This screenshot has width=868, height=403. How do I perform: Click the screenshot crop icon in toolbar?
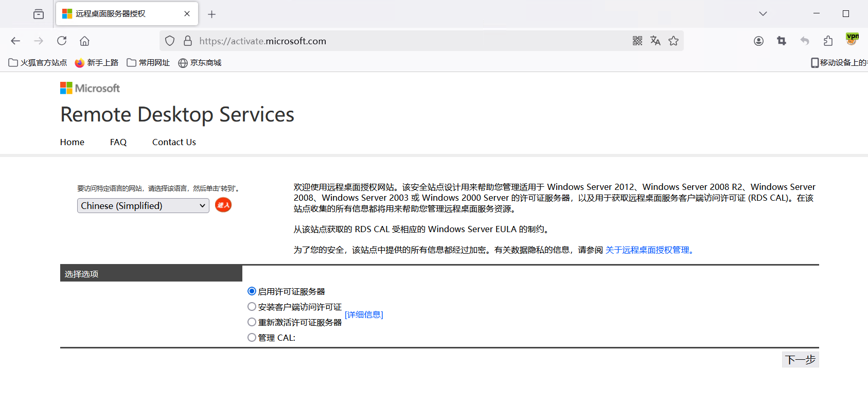[782, 41]
